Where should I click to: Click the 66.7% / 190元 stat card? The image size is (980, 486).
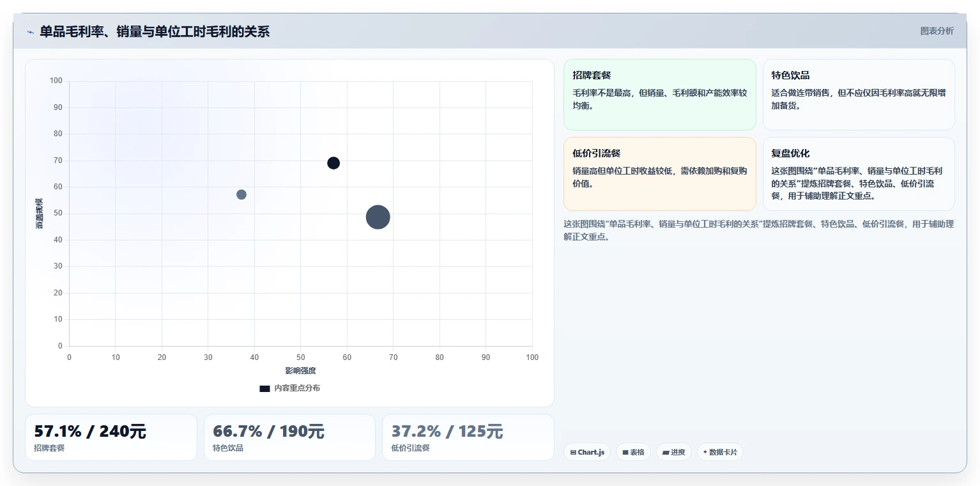289,437
